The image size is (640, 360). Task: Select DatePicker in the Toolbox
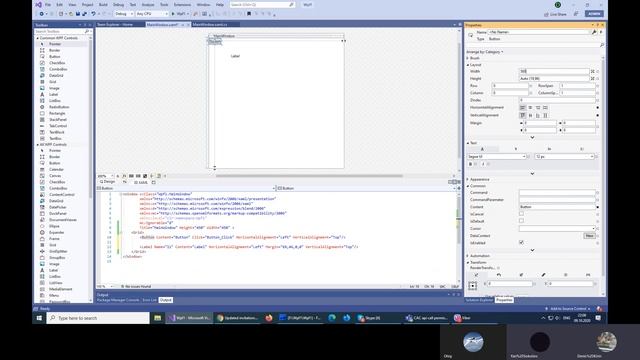point(58,207)
